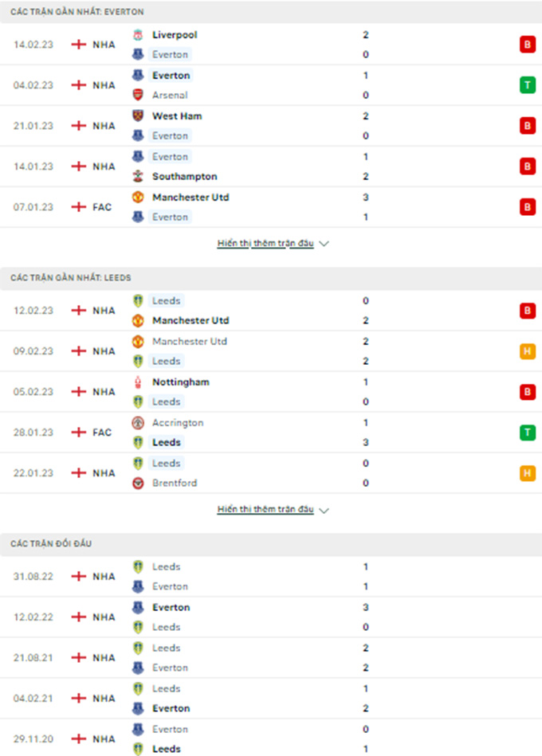This screenshot has width=542, height=756.
Task: Click the Southampton club crest icon
Action: [x=138, y=177]
